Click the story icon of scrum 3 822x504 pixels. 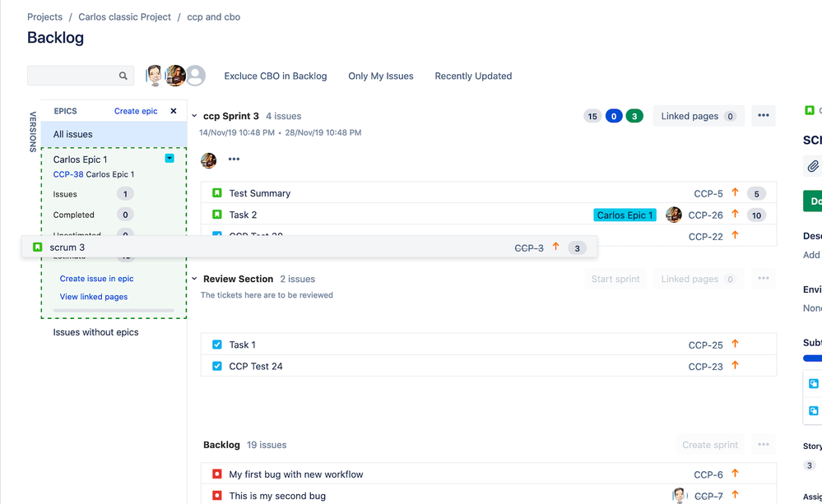pyautogui.click(x=37, y=247)
